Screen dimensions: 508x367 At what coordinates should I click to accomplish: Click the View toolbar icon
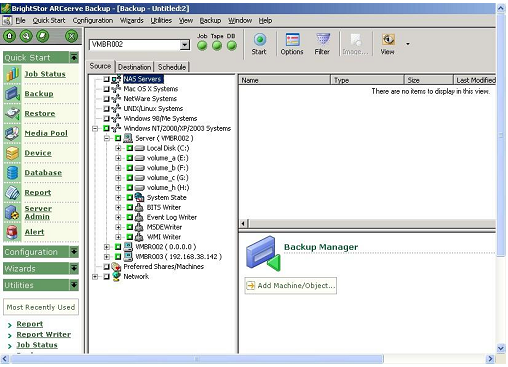pos(388,40)
